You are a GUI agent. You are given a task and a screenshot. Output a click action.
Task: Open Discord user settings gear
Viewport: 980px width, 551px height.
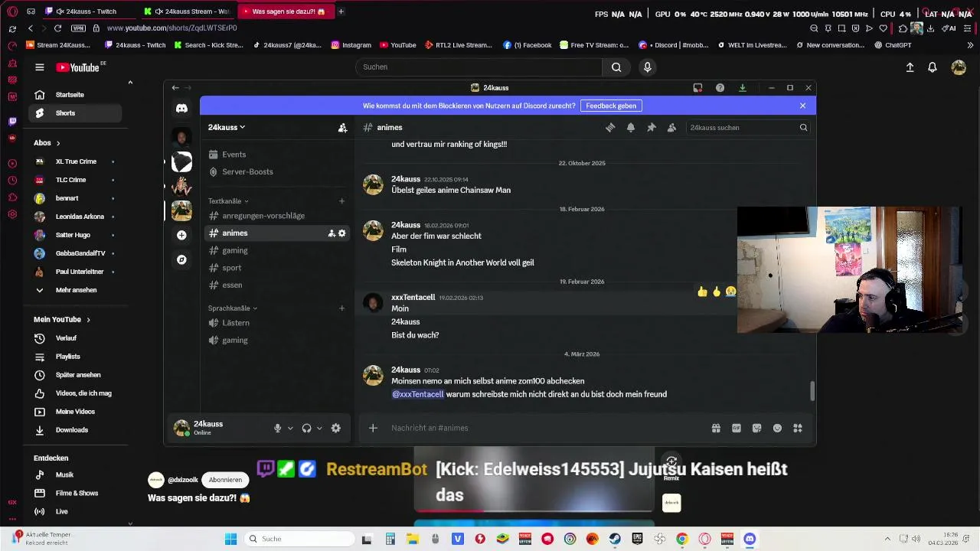tap(335, 429)
